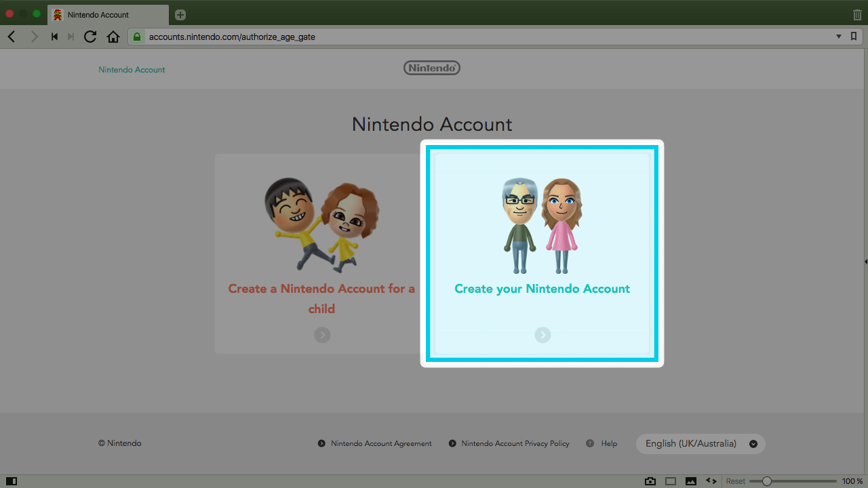Click the arrow under the child account card
This screenshot has width=868, height=488.
(x=322, y=335)
